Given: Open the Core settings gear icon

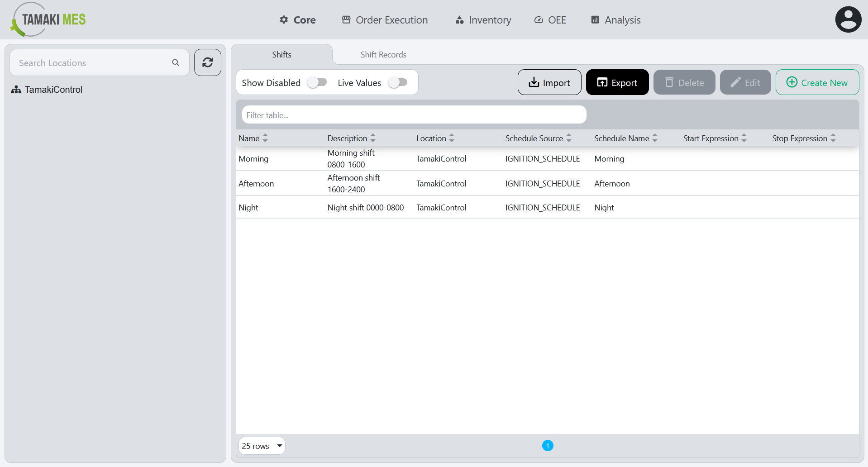Looking at the screenshot, I should pyautogui.click(x=283, y=20).
